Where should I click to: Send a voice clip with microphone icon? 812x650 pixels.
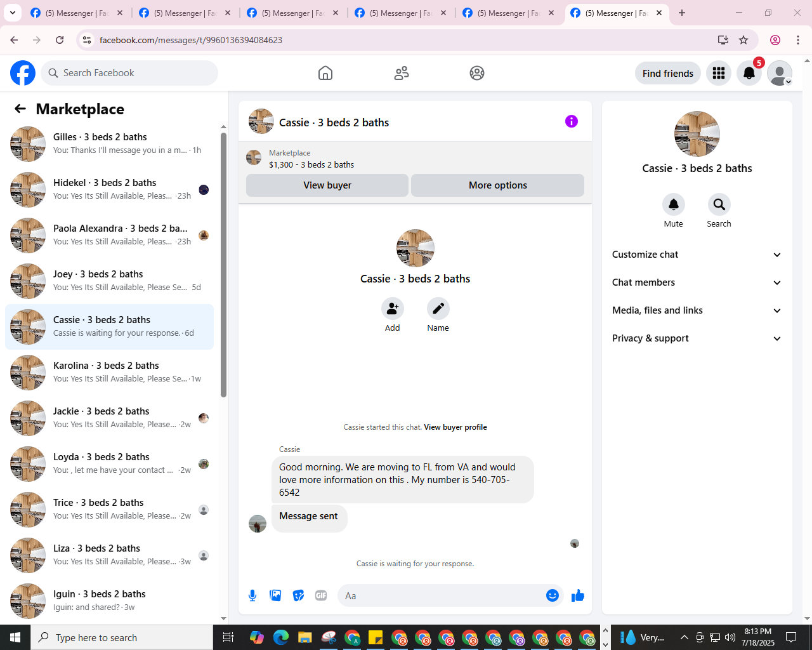(x=252, y=595)
